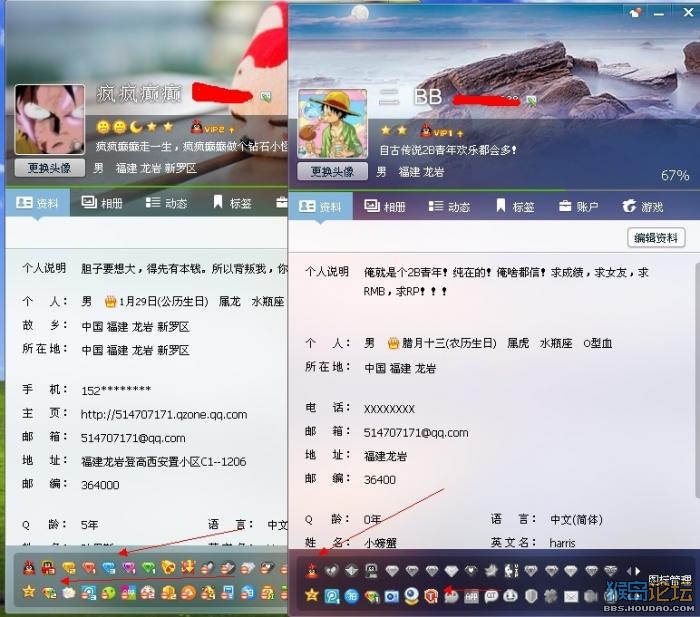This screenshot has width=700, height=617.
Task: Click the blue circular 拍 icon
Action: click(x=352, y=596)
